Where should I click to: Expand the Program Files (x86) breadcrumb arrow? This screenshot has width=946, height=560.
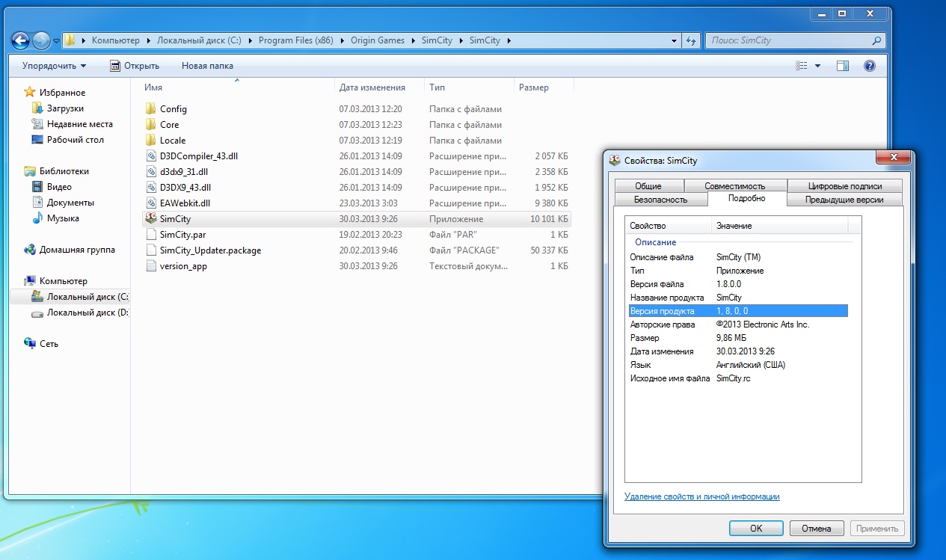(x=343, y=40)
